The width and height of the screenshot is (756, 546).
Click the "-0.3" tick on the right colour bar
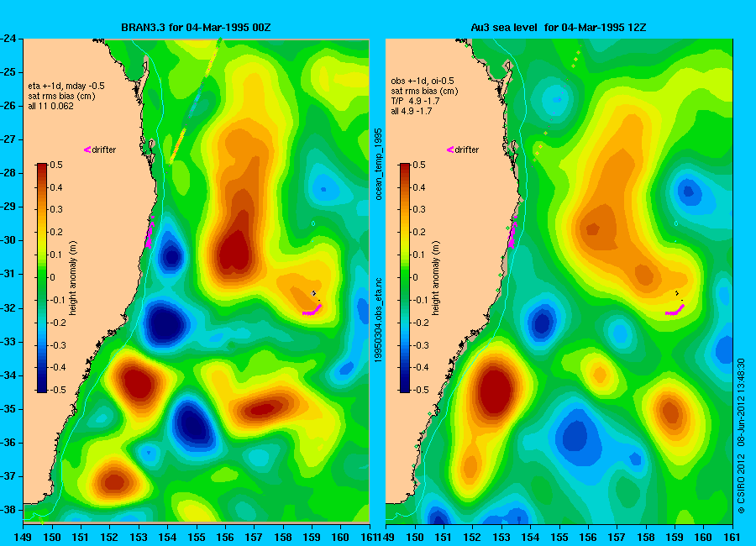[420, 345]
